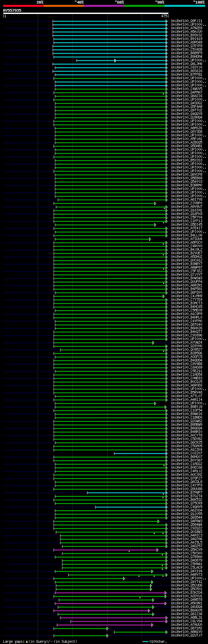Select hit label UniRef100_A5AJU0

click(x=187, y=32)
